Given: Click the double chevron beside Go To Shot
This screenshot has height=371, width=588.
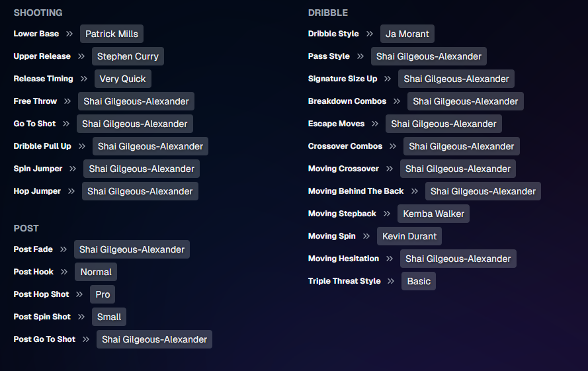Looking at the screenshot, I should tap(66, 124).
